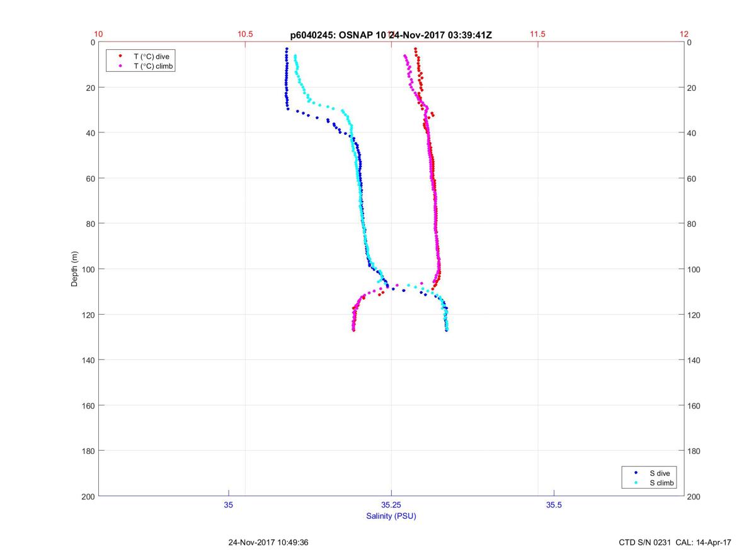Click the red temperature tick label '10'
The height and width of the screenshot is (558, 756).
pyautogui.click(x=98, y=34)
